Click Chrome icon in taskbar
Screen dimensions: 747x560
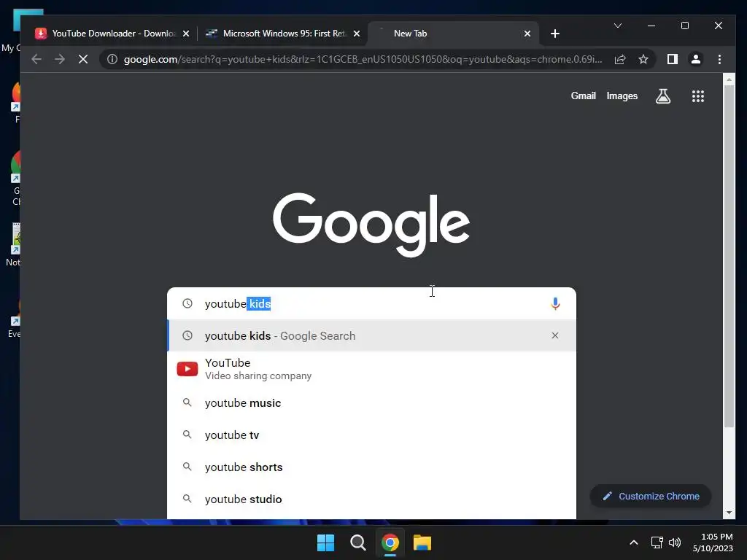coord(390,542)
